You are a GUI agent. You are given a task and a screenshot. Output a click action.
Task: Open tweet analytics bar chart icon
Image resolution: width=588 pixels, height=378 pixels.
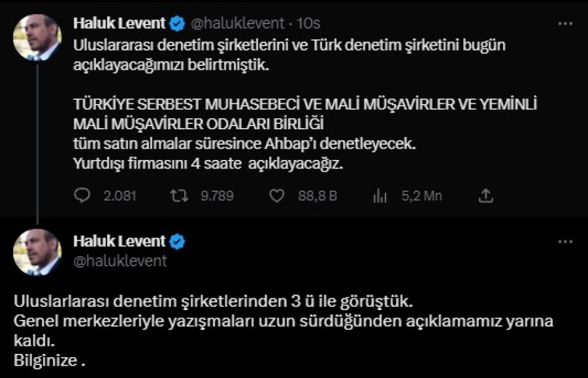click(380, 196)
